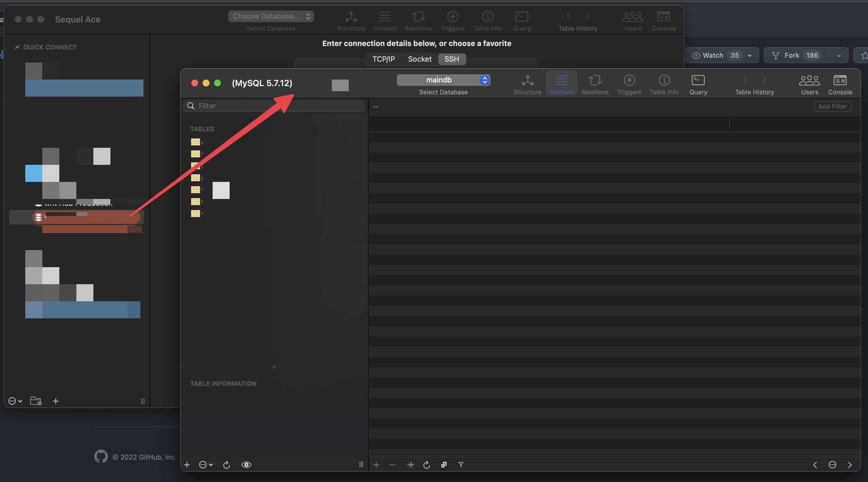The image size is (868, 482).
Task: Refresh the tables list with the reload icon
Action: pyautogui.click(x=227, y=465)
